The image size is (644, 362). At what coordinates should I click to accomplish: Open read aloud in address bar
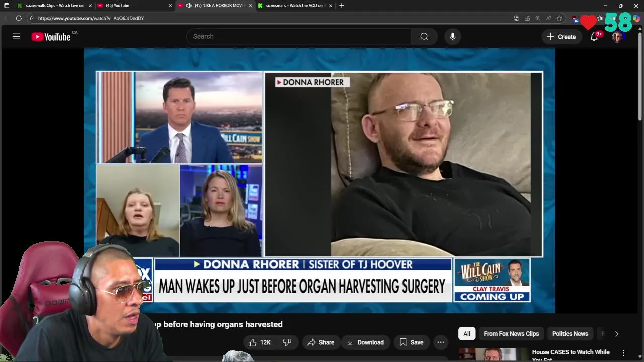[x=548, y=18]
